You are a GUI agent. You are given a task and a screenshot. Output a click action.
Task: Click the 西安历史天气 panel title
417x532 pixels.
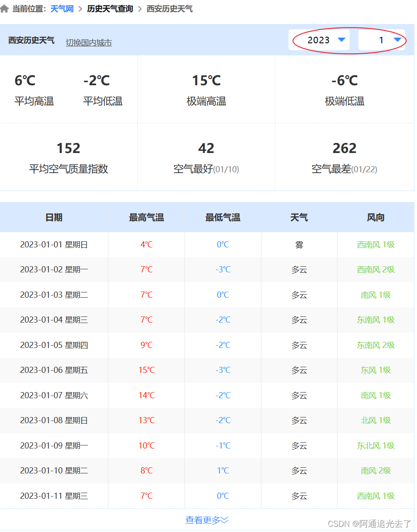pos(31,41)
